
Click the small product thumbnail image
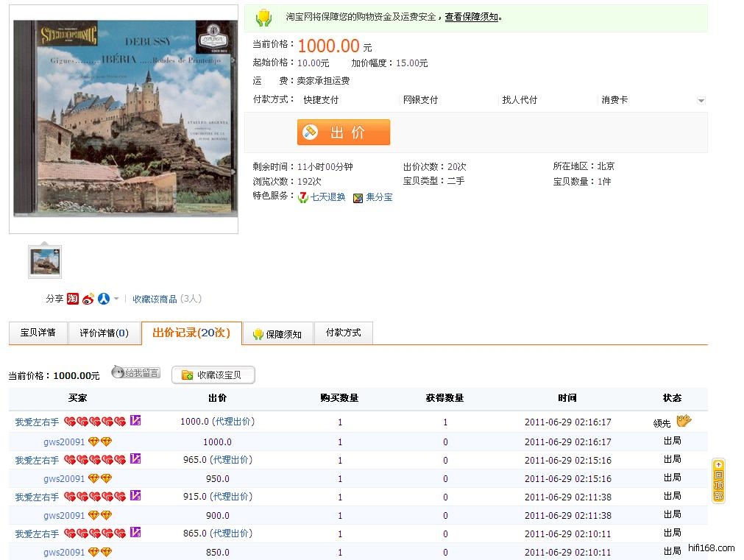tap(45, 261)
